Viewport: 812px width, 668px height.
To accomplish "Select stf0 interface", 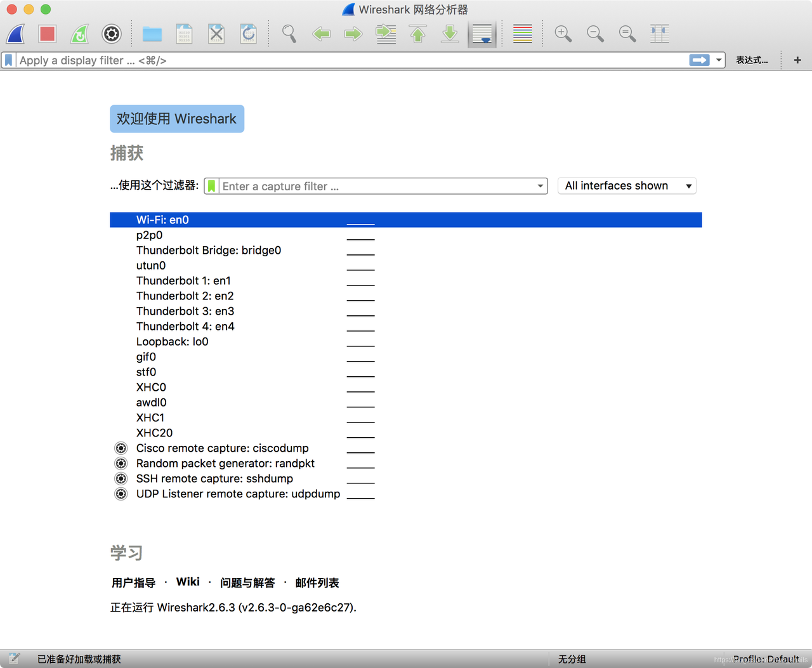I will click(x=405, y=372).
